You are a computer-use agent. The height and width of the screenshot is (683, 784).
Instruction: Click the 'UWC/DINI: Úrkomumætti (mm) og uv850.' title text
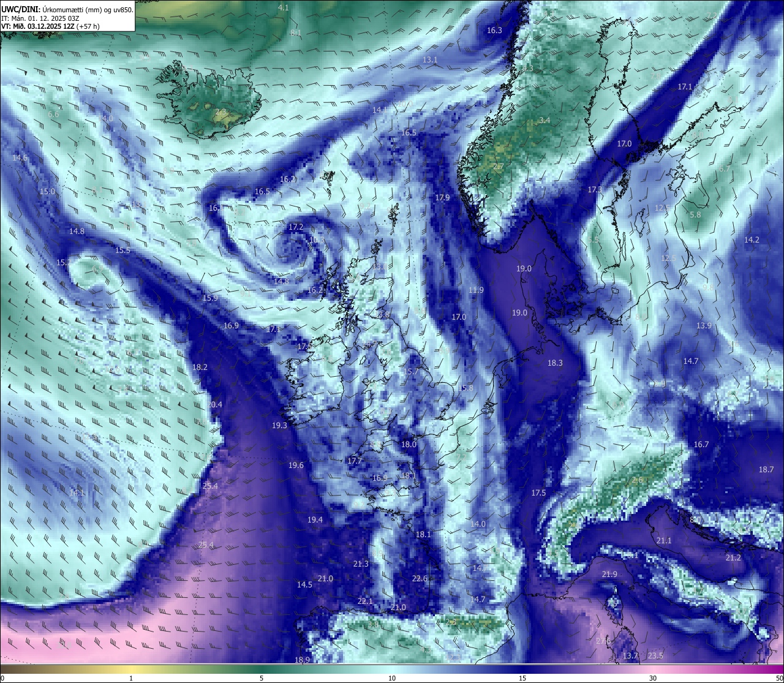tap(67, 9)
